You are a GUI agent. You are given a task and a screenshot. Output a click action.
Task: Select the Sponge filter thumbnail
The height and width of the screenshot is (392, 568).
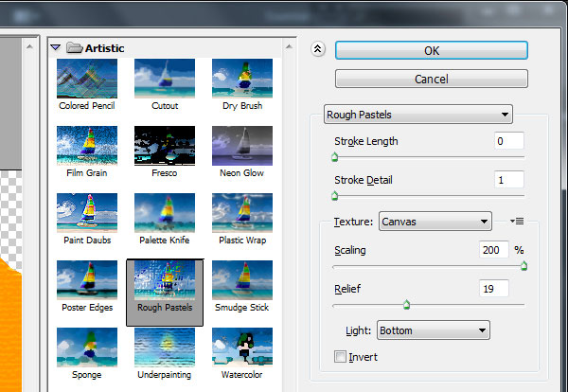tap(87, 347)
